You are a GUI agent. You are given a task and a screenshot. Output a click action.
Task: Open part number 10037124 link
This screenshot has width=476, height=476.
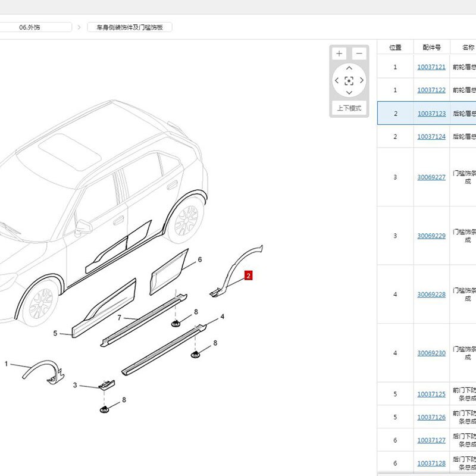[x=431, y=137]
